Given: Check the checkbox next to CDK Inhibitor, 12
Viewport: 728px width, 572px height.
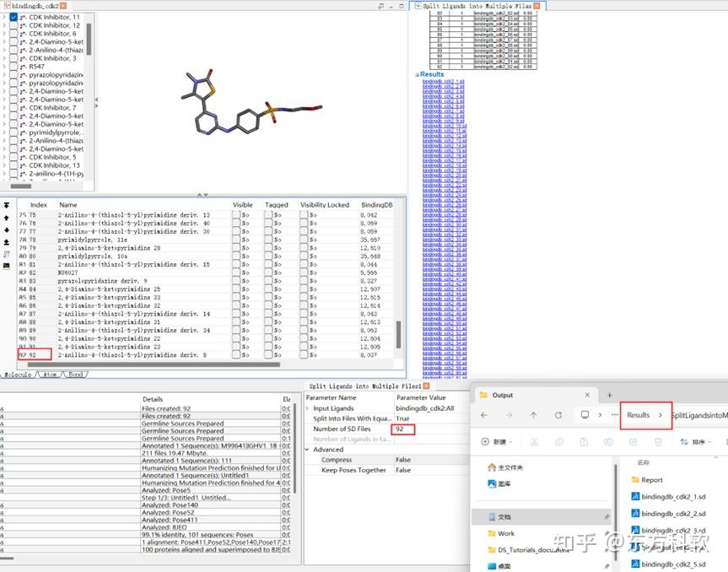Looking at the screenshot, I should (x=13, y=25).
